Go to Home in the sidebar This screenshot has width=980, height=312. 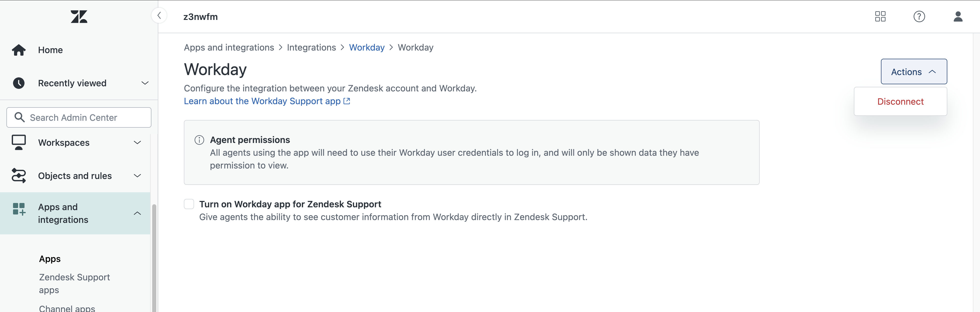tap(50, 50)
